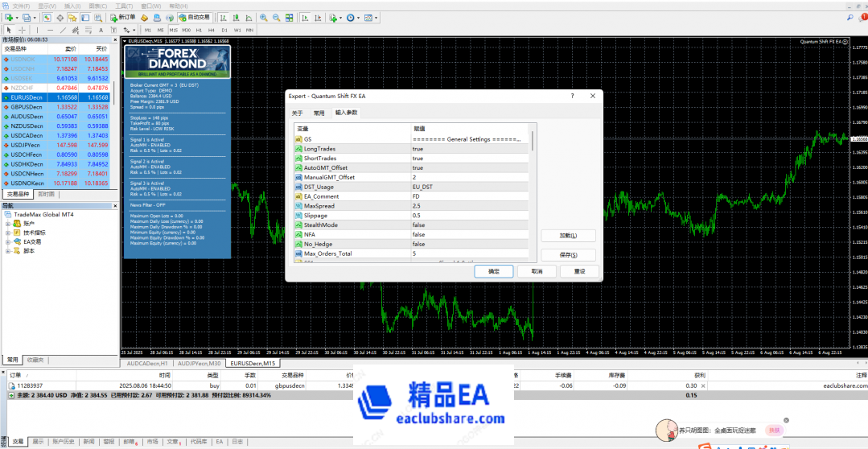
Task: Select the H4 timeframe button
Action: click(212, 30)
